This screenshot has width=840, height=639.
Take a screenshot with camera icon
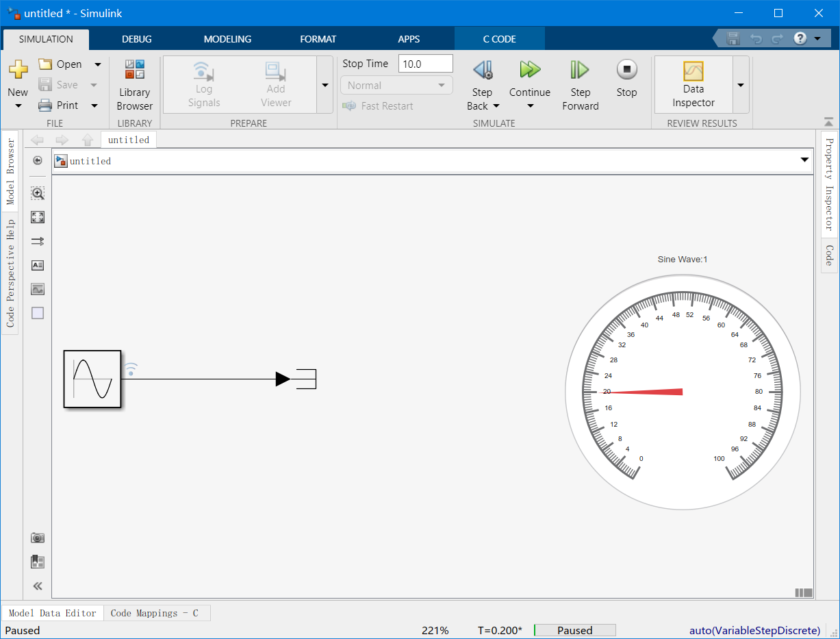(x=38, y=538)
